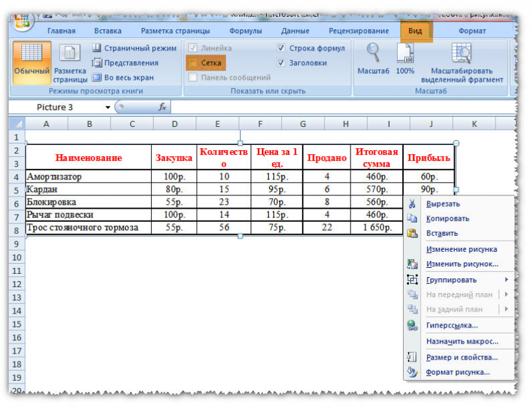The width and height of the screenshot is (532, 408).
Task: Uncheck the Заголовки checkbox
Action: point(281,62)
